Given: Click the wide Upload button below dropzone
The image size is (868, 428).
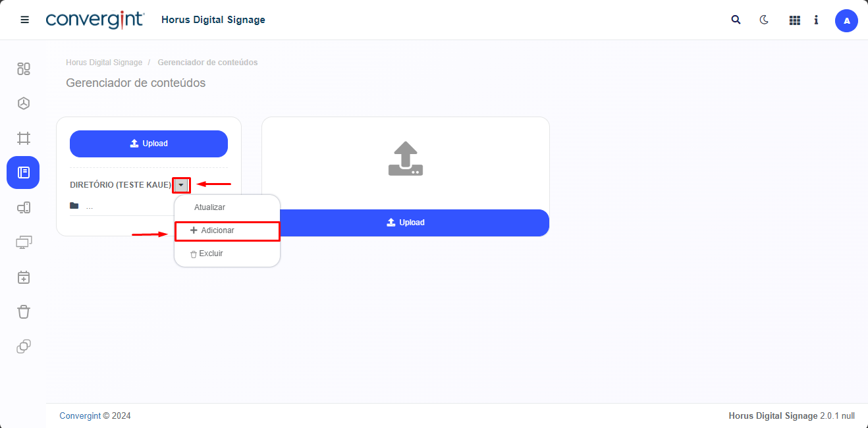Looking at the screenshot, I should point(406,223).
